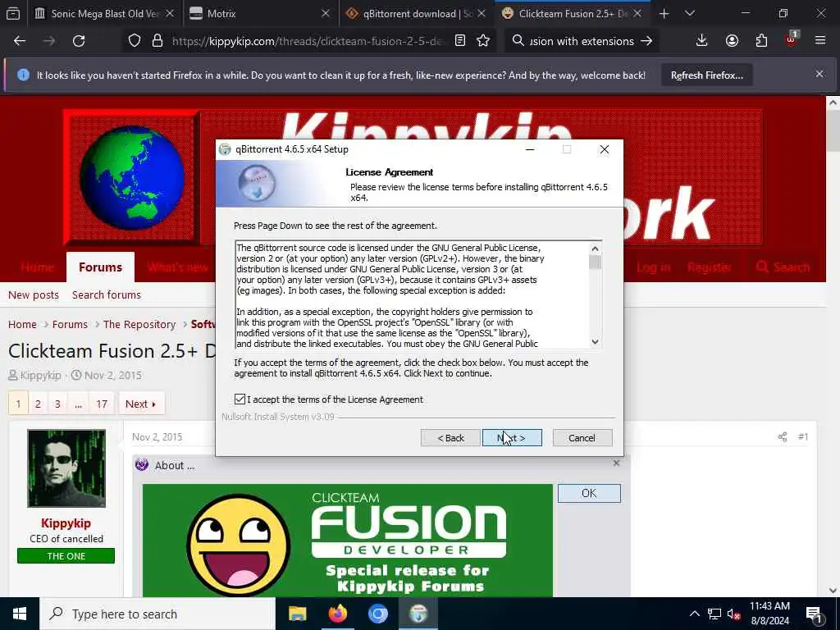The image size is (840, 630).
Task: Open Windows Start menu
Action: coord(20,614)
